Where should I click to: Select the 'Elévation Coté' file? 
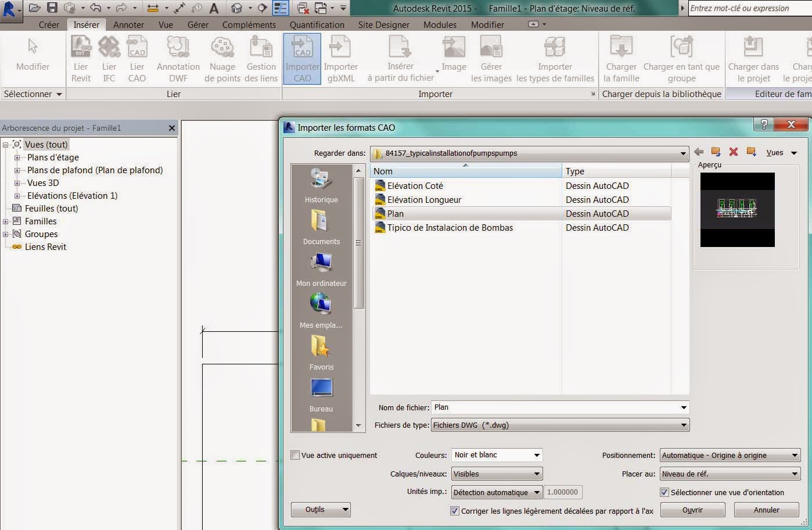coord(415,186)
